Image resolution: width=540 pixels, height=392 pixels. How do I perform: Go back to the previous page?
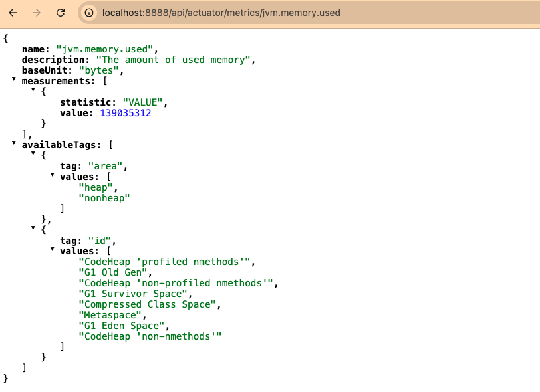13,13
